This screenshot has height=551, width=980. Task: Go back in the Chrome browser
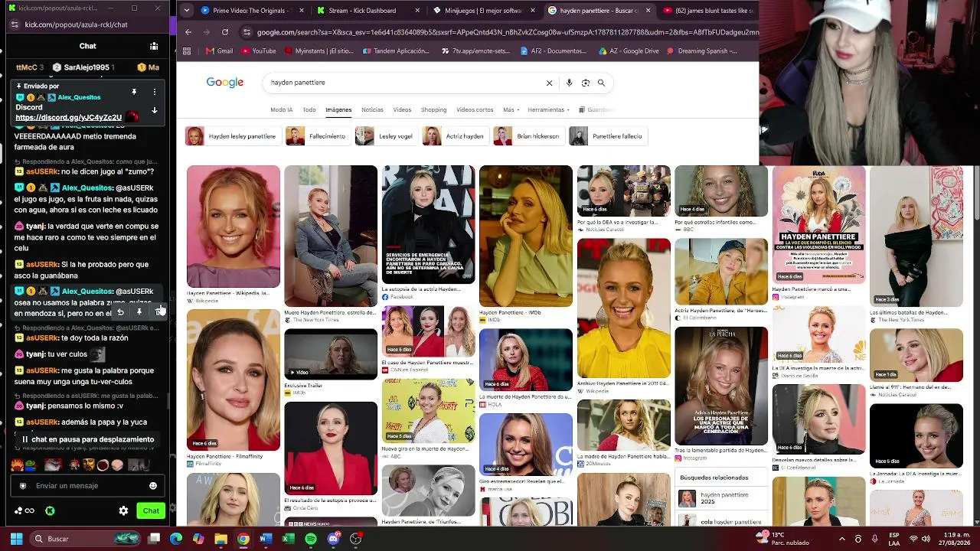pyautogui.click(x=188, y=32)
